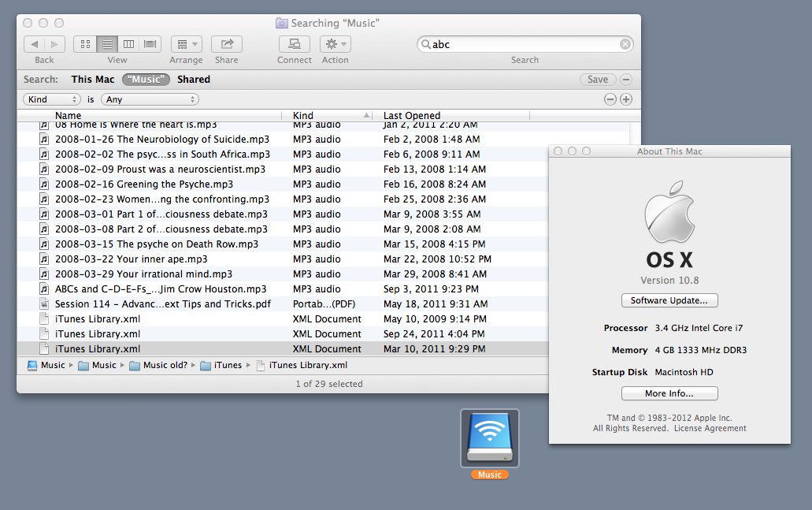Image resolution: width=812 pixels, height=510 pixels.
Task: Click Software Update in About This Mac
Action: tap(669, 300)
